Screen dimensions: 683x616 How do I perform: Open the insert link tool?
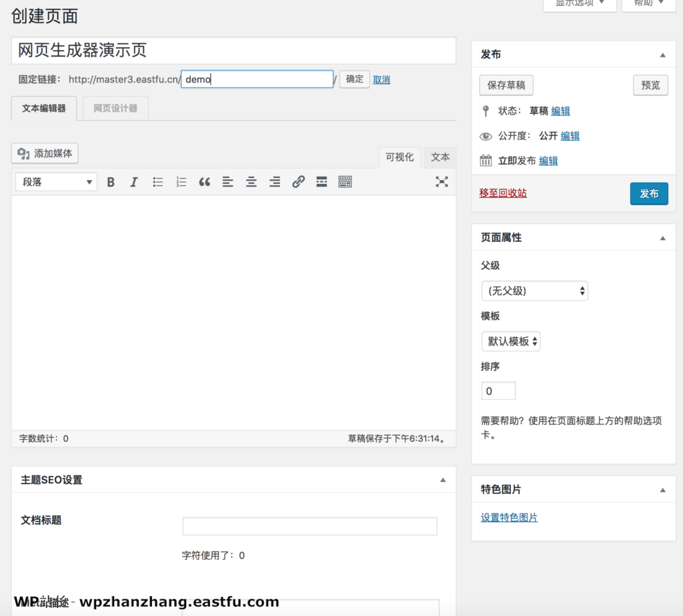(297, 181)
